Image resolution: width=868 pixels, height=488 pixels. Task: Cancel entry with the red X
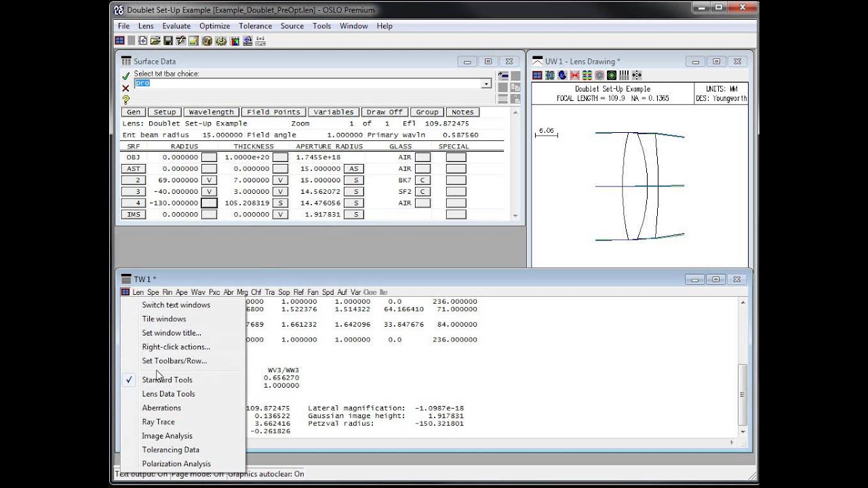(x=125, y=88)
